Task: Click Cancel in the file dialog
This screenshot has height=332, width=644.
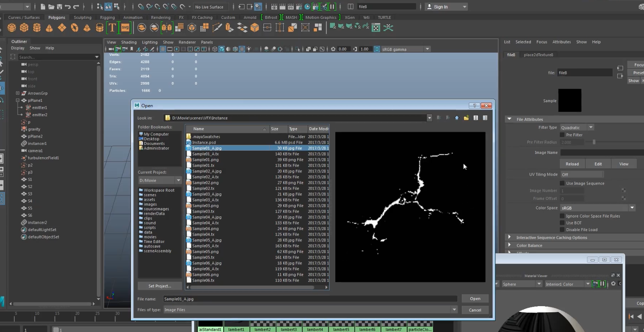Action: tap(475, 310)
